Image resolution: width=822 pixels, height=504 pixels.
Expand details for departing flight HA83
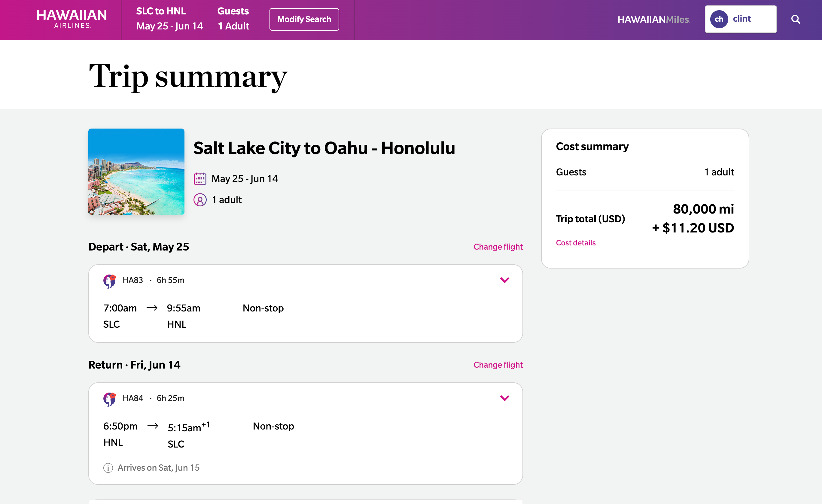coord(505,280)
